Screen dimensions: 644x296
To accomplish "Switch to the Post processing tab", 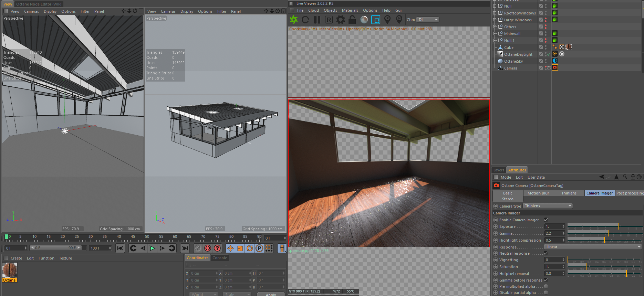I will click(x=630, y=193).
